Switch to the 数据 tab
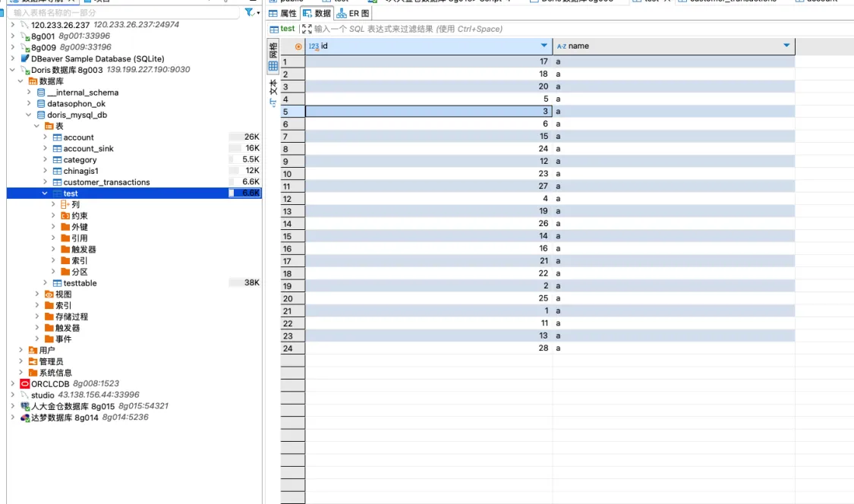Screen dimensions: 854x504 click(317, 13)
